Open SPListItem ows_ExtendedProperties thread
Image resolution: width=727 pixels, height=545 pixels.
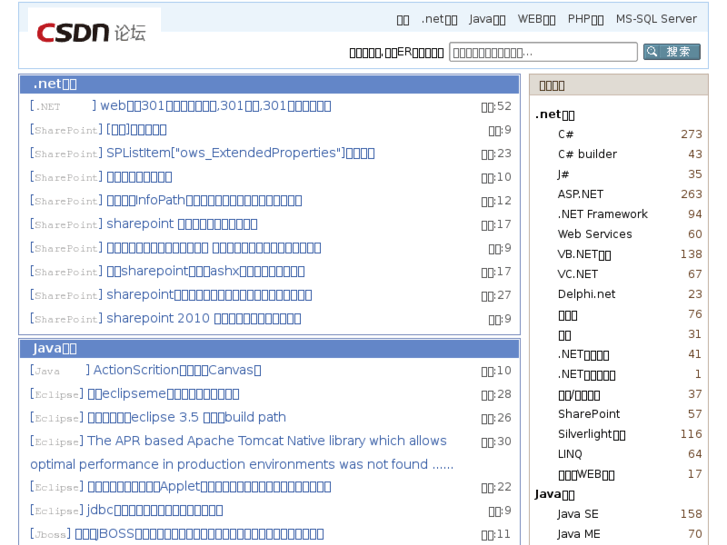click(240, 153)
